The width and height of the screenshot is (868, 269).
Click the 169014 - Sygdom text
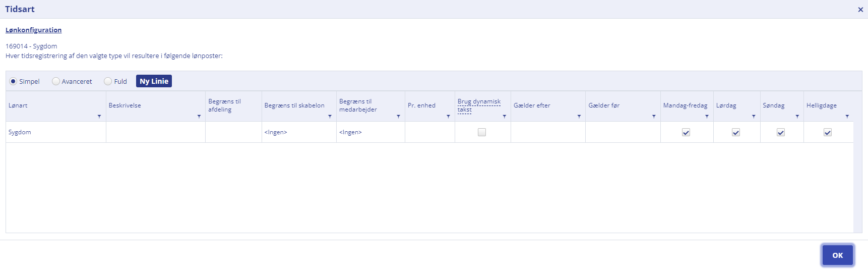point(31,46)
